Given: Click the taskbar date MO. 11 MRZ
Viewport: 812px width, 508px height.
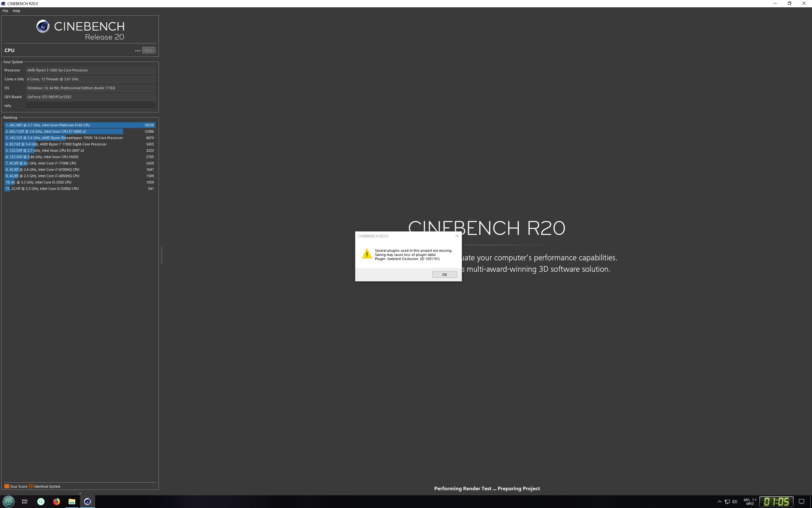Looking at the screenshot, I should coord(750,502).
